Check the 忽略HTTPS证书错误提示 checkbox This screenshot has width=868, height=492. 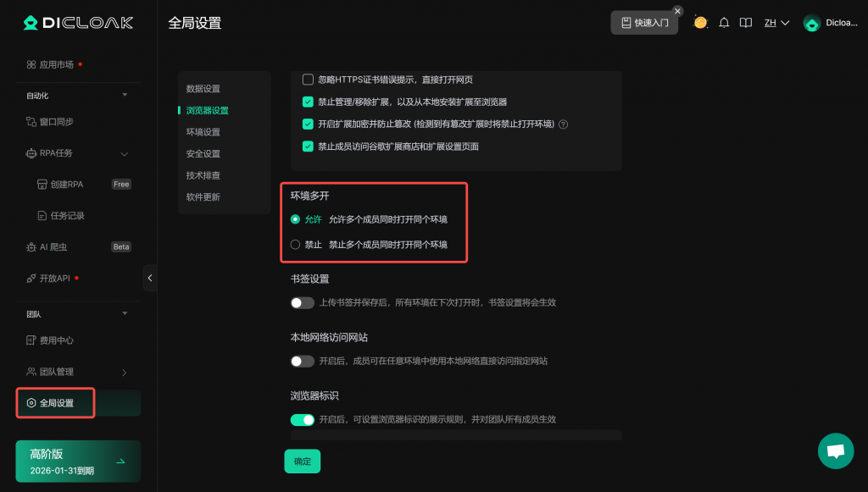(x=308, y=80)
